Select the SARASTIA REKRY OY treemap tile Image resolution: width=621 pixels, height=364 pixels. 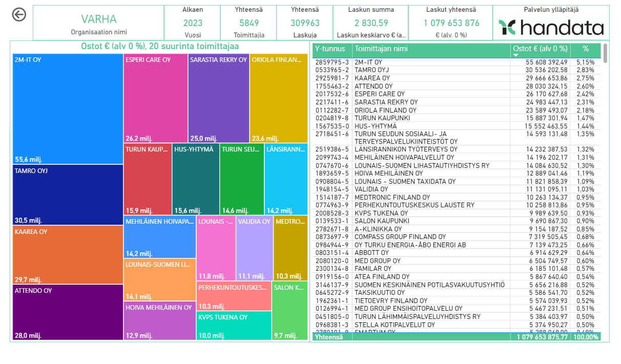[219, 98]
